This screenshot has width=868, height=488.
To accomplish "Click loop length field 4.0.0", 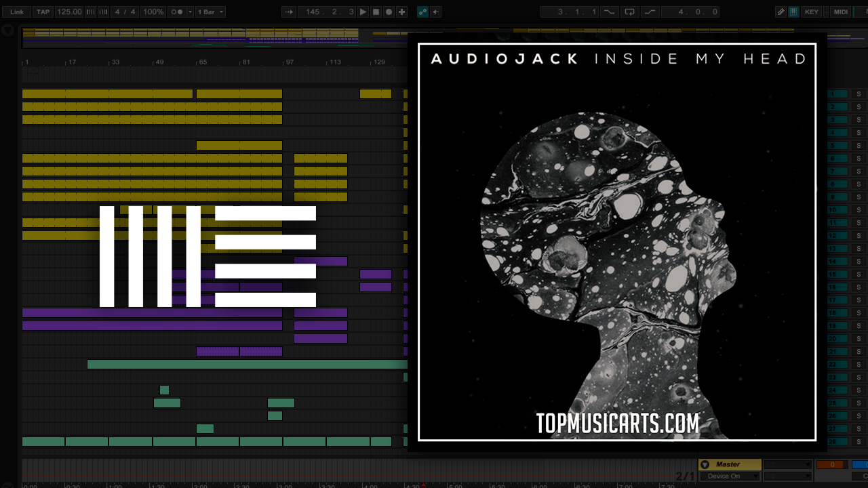I will tap(690, 12).
